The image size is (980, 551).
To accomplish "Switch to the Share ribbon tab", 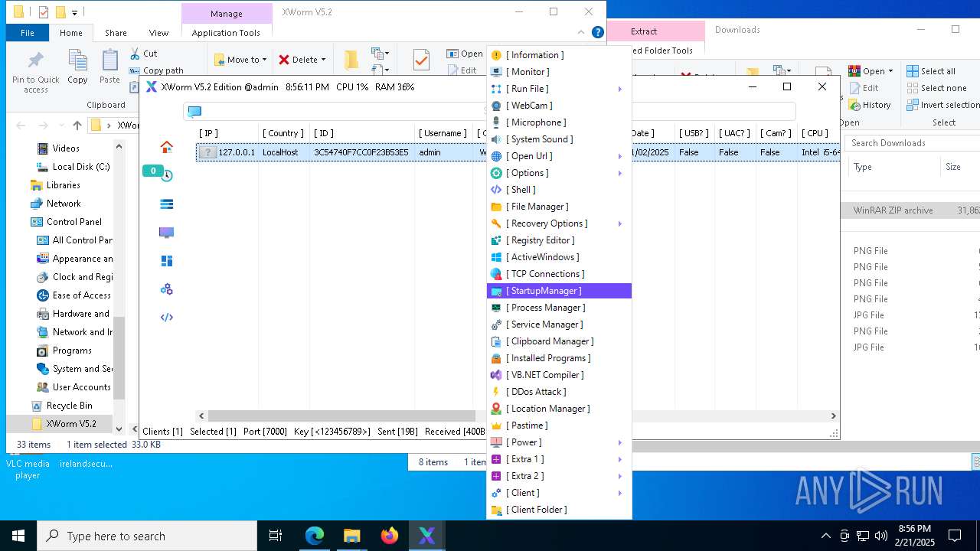I will tap(116, 33).
